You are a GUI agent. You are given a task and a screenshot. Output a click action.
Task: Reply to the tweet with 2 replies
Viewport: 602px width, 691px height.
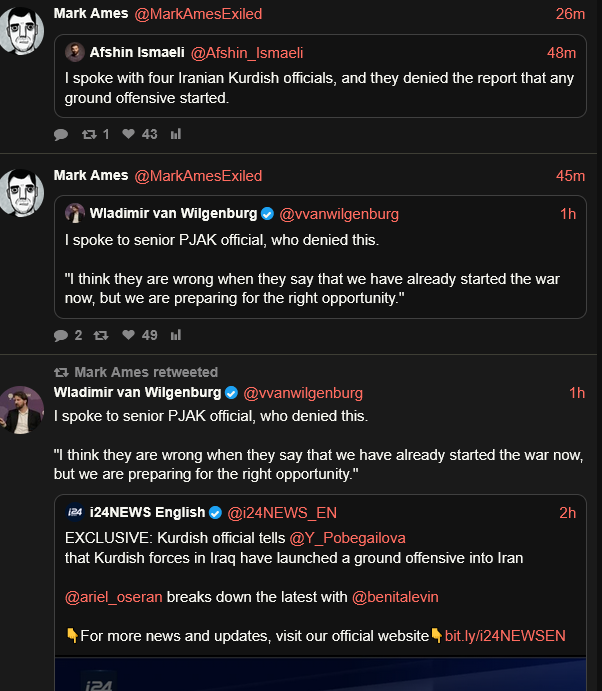pyautogui.click(x=61, y=335)
